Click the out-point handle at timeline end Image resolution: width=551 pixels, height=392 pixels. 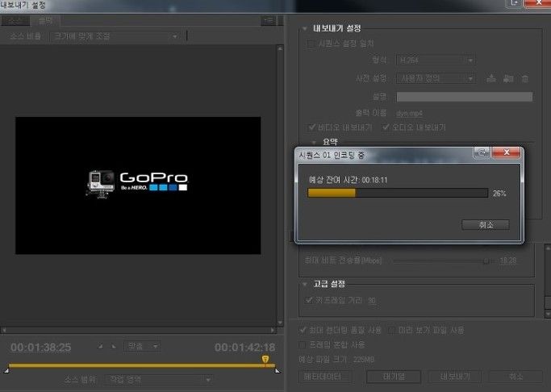[x=278, y=370]
